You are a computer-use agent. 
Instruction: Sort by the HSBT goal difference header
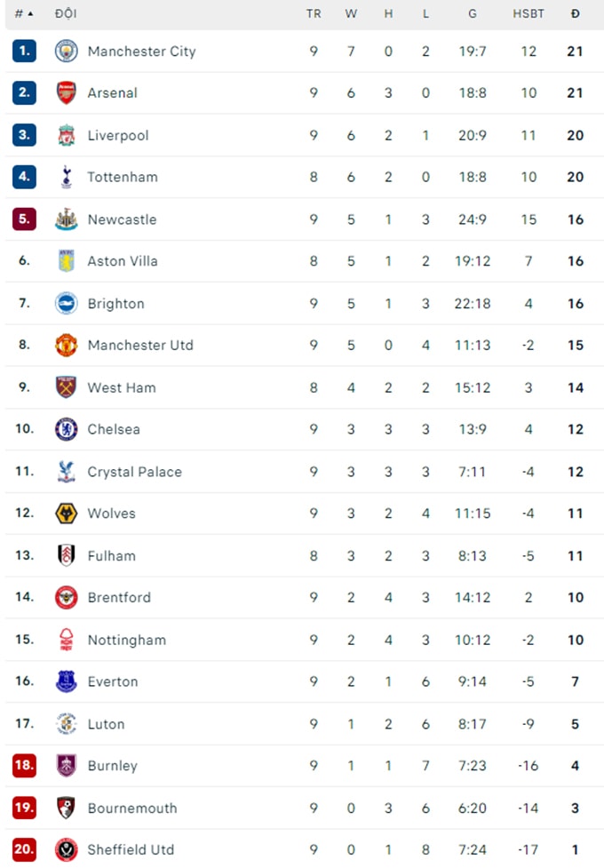(528, 14)
